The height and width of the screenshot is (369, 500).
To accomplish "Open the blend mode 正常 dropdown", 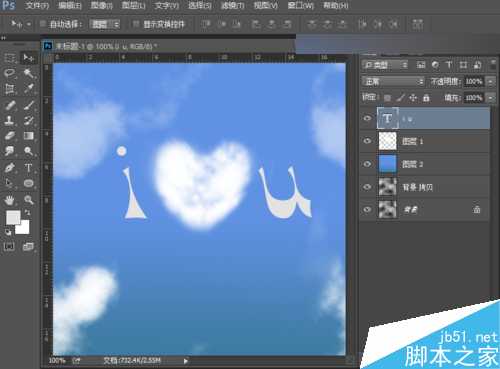I will coord(393,81).
